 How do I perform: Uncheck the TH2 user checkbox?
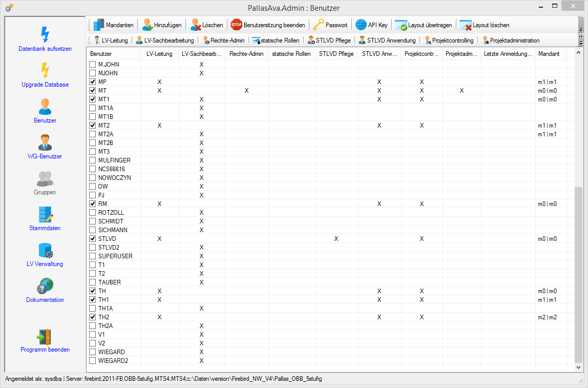(x=93, y=317)
